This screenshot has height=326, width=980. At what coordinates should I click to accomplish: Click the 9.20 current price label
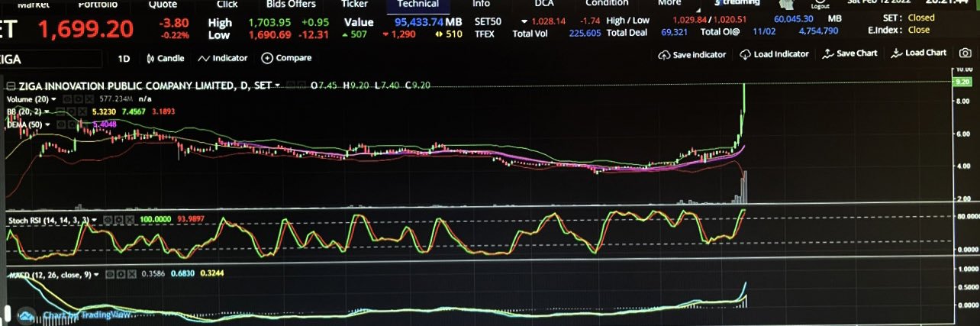962,81
